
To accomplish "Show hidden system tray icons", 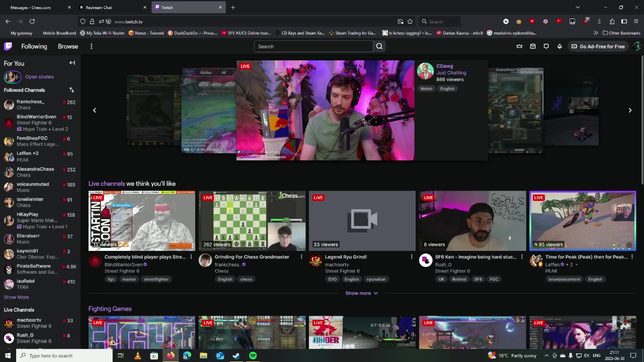I will pos(546,355).
